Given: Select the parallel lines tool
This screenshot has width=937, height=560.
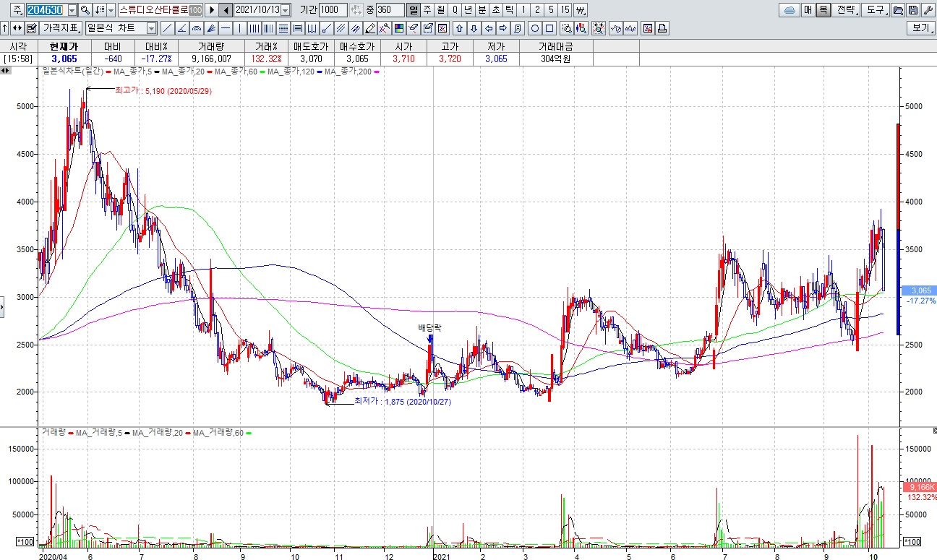Looking at the screenshot, I should coord(340,28).
